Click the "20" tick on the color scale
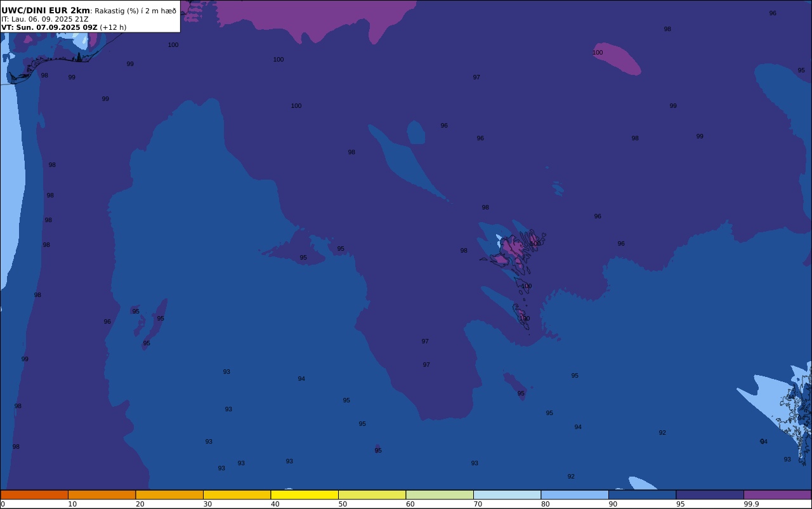The height and width of the screenshot is (509, 812). [140, 504]
